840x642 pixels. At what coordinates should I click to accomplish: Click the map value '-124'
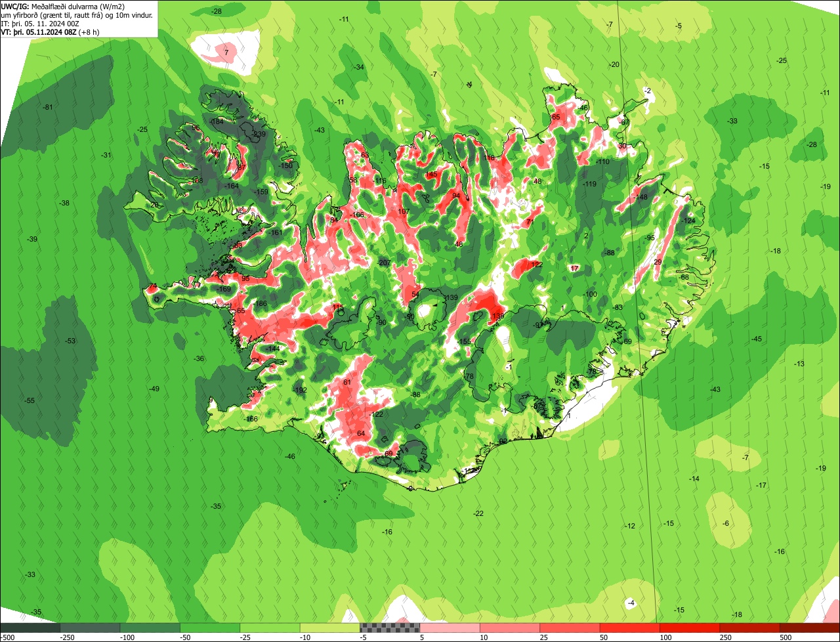pyautogui.click(x=688, y=221)
